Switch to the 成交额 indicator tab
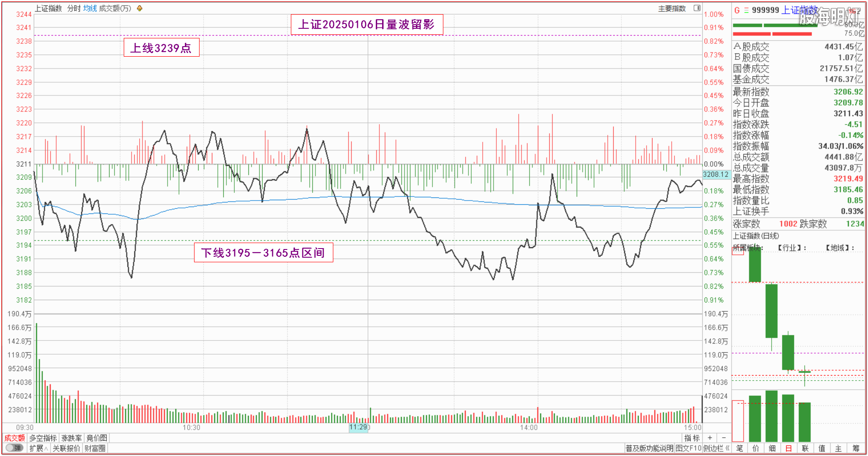This screenshot has height=456, width=868. coord(15,438)
